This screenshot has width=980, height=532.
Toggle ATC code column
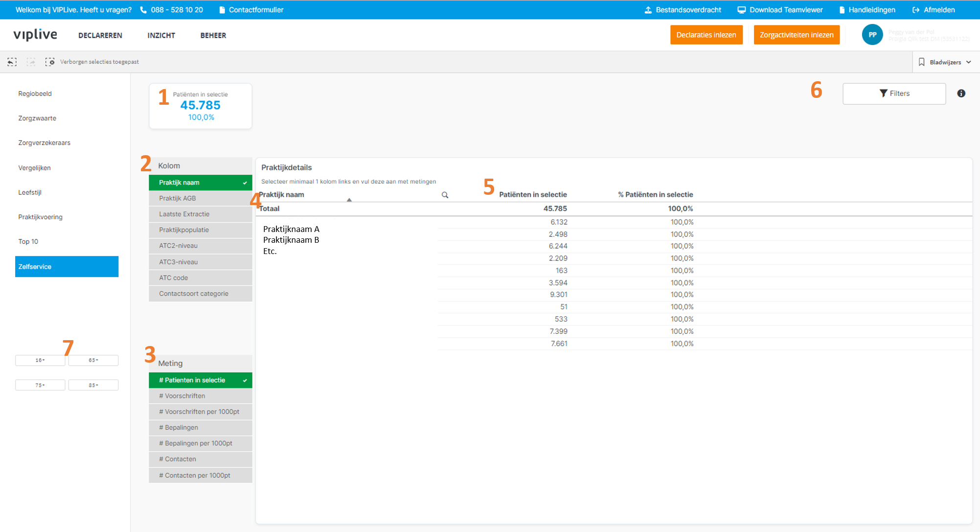pyautogui.click(x=201, y=278)
